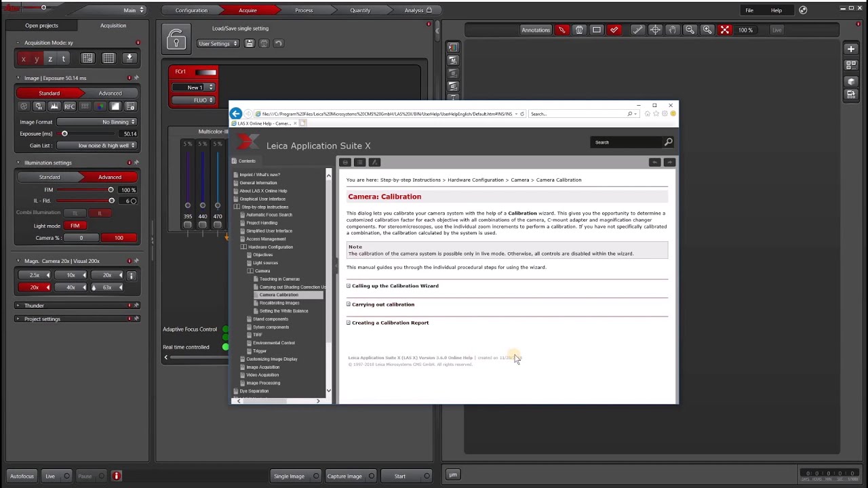Save single setting with the disk icon

pyautogui.click(x=250, y=43)
